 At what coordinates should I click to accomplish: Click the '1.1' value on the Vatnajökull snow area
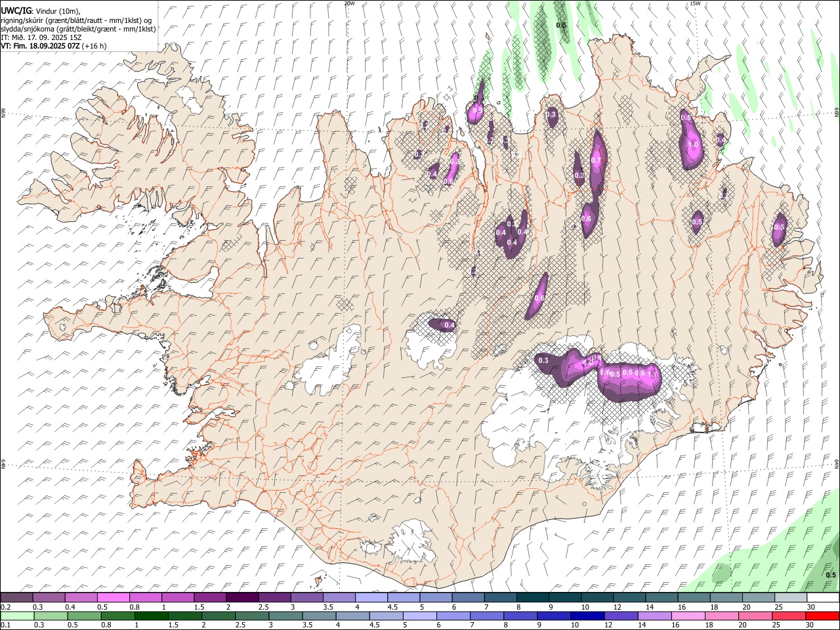click(x=652, y=373)
